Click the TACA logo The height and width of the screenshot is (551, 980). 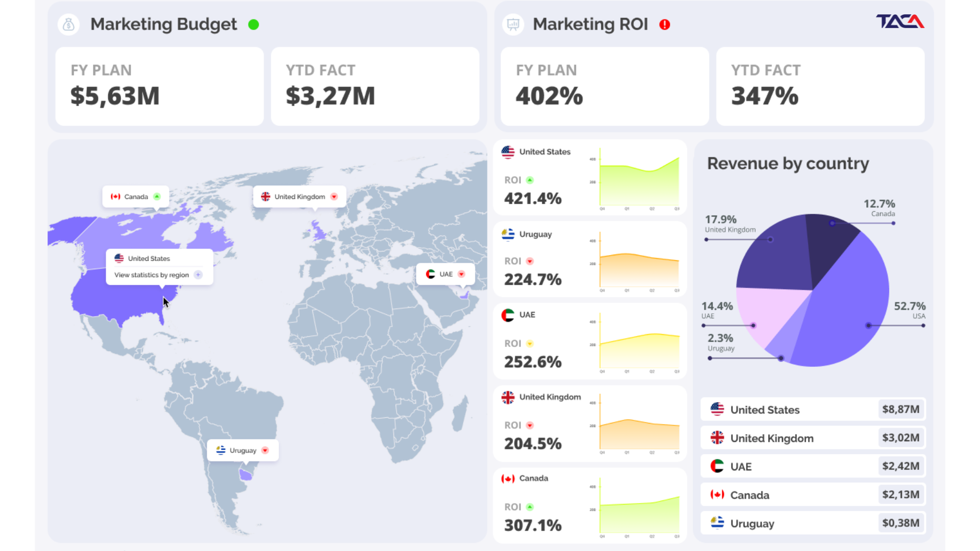(x=900, y=21)
